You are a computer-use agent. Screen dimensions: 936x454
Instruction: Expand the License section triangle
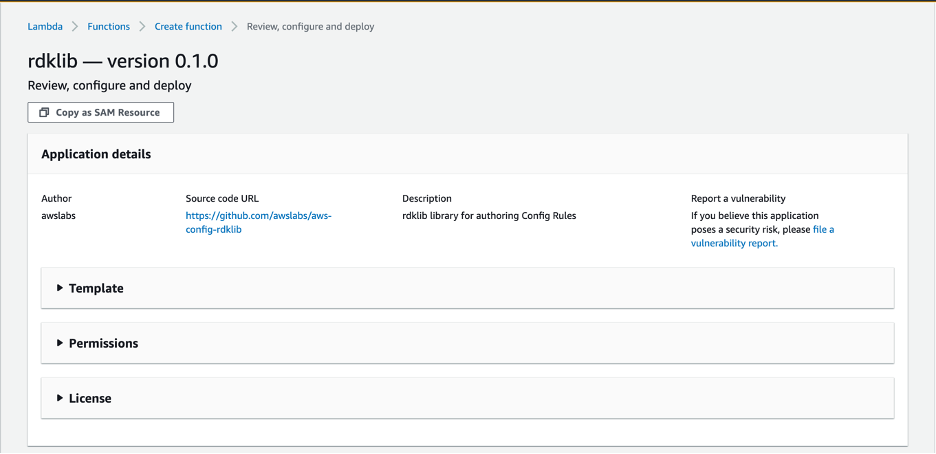(x=60, y=398)
